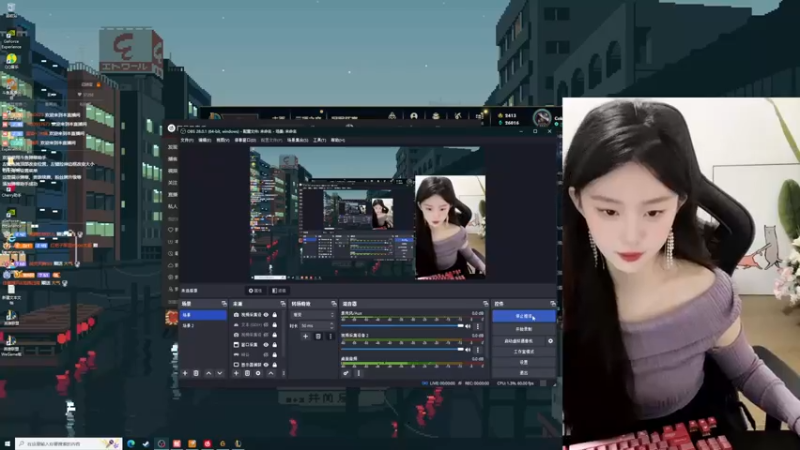Open the OBS 编辑 (Edit) menu
The image size is (800, 450).
click(x=205, y=140)
